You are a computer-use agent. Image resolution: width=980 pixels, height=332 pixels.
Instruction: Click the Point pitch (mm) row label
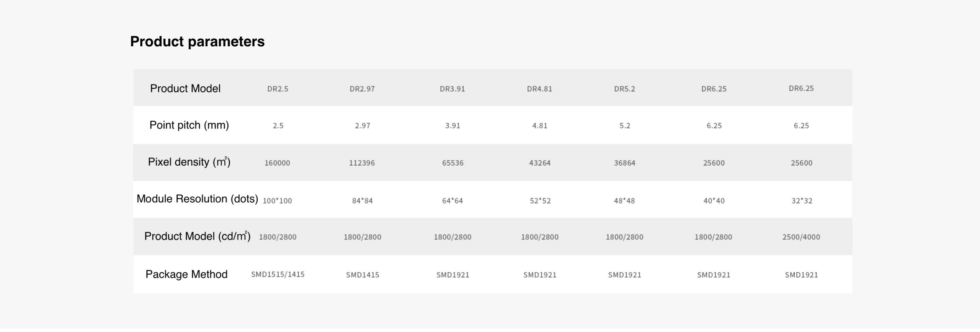(x=189, y=125)
